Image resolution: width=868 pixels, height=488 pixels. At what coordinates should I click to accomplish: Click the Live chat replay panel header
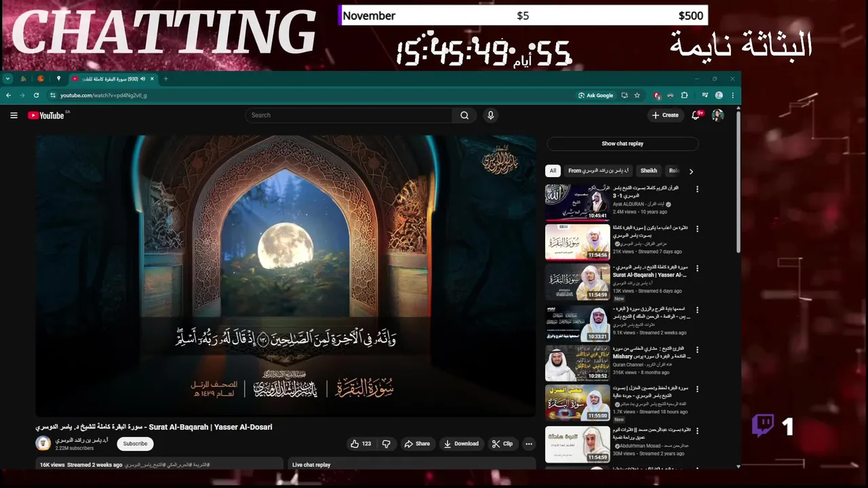pos(412,464)
